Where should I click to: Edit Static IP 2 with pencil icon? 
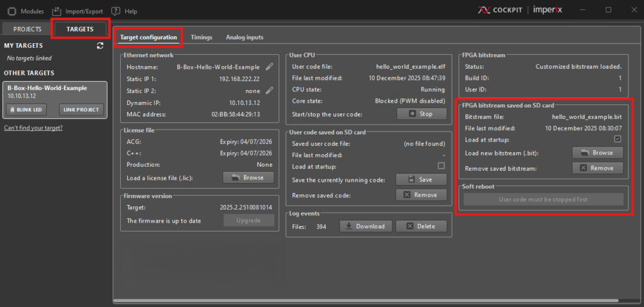click(269, 90)
